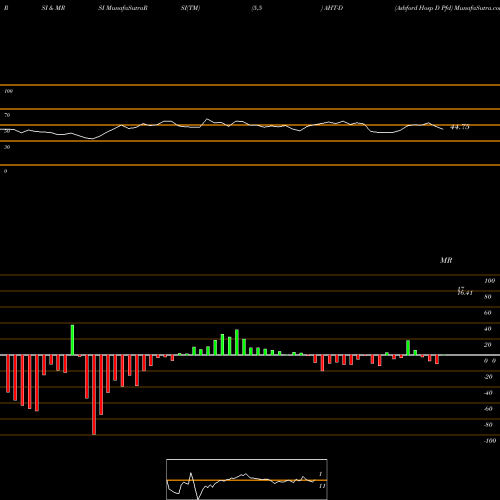Click the SI(TM) header label
Image resolution: width=500 pixels, height=500 pixels.
190,8
